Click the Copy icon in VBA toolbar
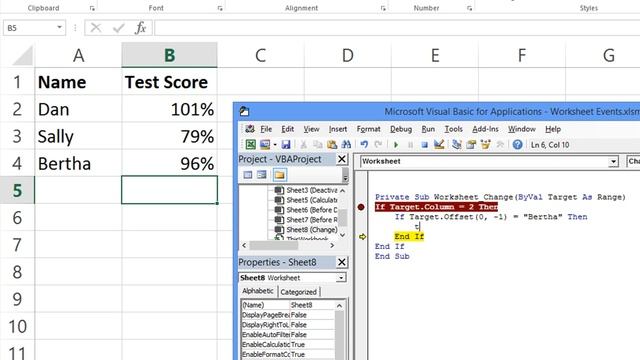The height and width of the screenshot is (360, 640). [x=318, y=144]
